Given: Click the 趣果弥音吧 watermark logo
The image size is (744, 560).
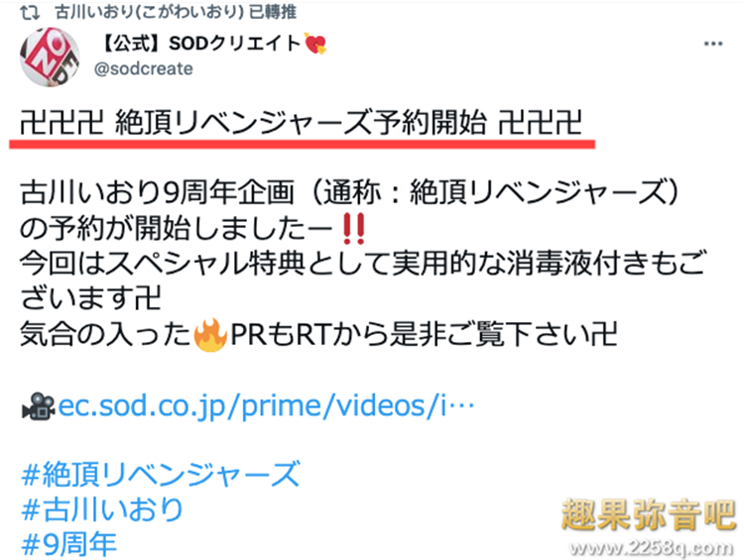Looking at the screenshot, I should coord(649,515).
